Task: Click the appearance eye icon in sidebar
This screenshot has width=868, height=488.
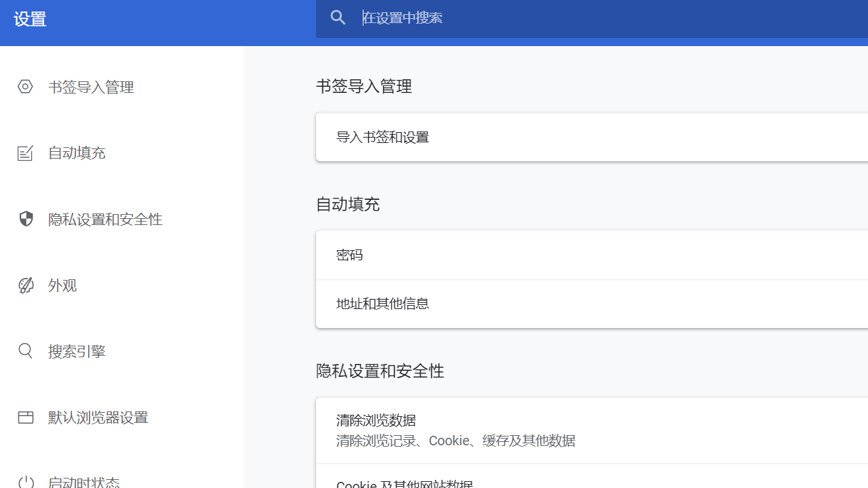Action: pyautogui.click(x=25, y=285)
